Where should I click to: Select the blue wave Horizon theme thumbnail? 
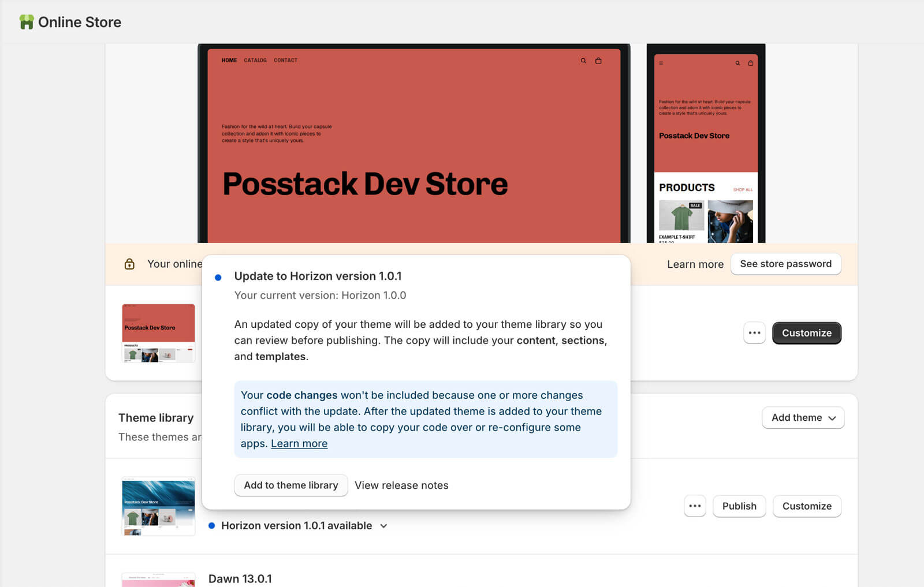(x=158, y=506)
